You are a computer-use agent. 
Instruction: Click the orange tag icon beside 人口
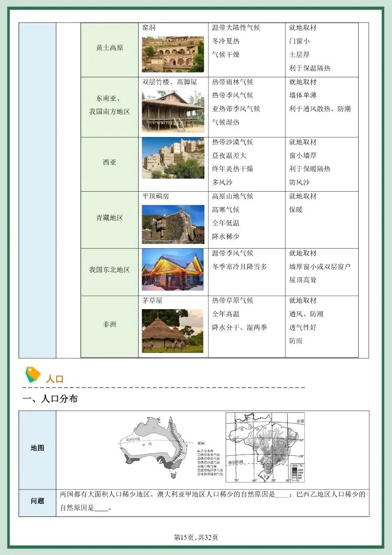point(32,375)
